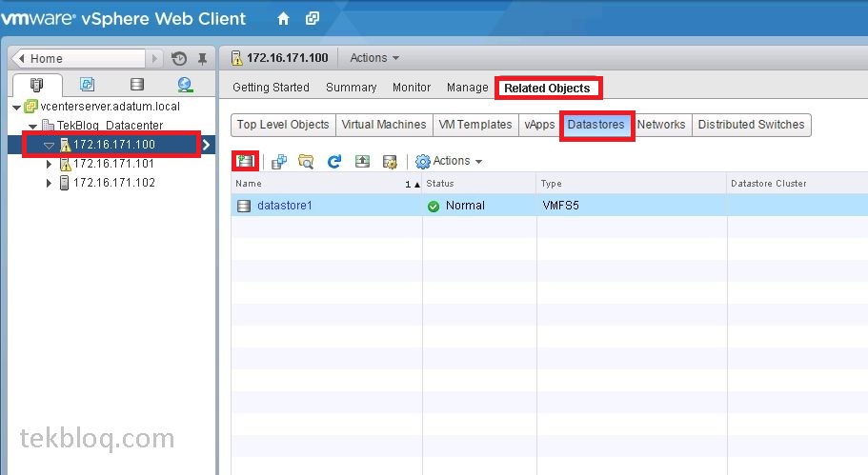Switch to Networking inventory view

(x=185, y=84)
